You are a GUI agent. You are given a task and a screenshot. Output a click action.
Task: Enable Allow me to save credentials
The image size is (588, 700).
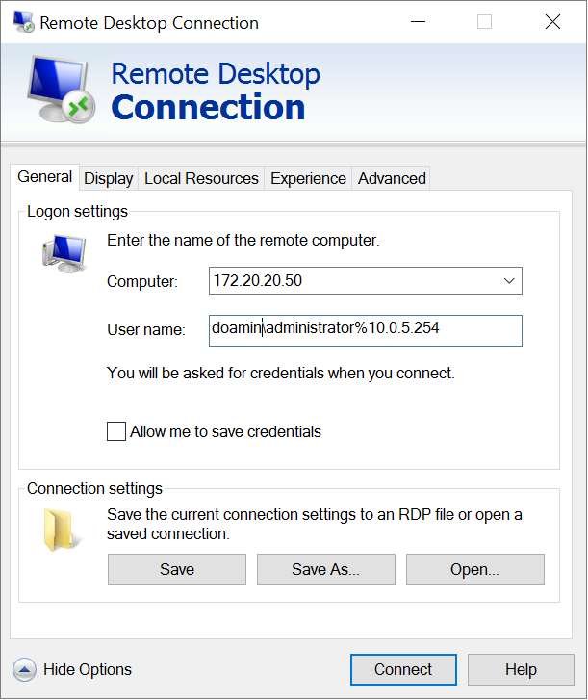pyautogui.click(x=116, y=431)
